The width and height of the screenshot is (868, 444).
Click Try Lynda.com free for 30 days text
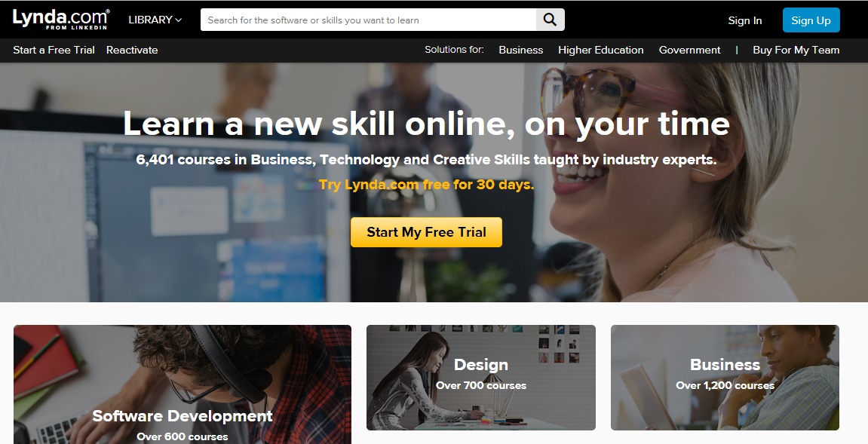point(426,185)
